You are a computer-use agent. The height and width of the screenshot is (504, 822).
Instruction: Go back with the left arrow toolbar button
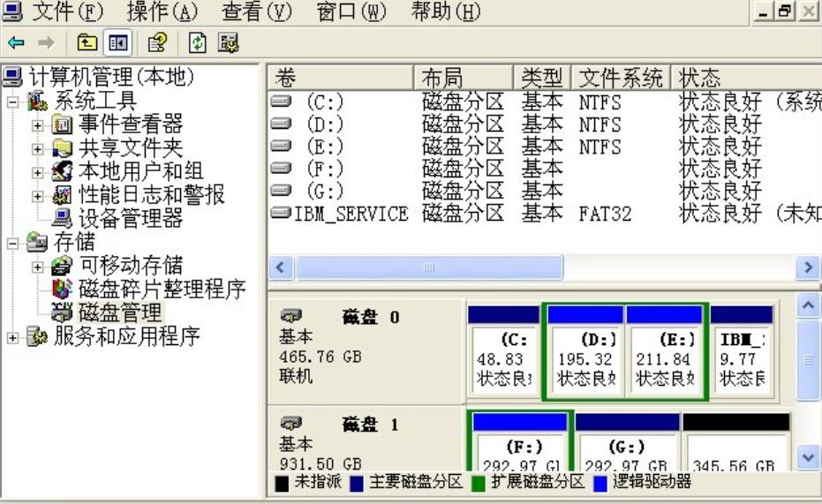[17, 42]
